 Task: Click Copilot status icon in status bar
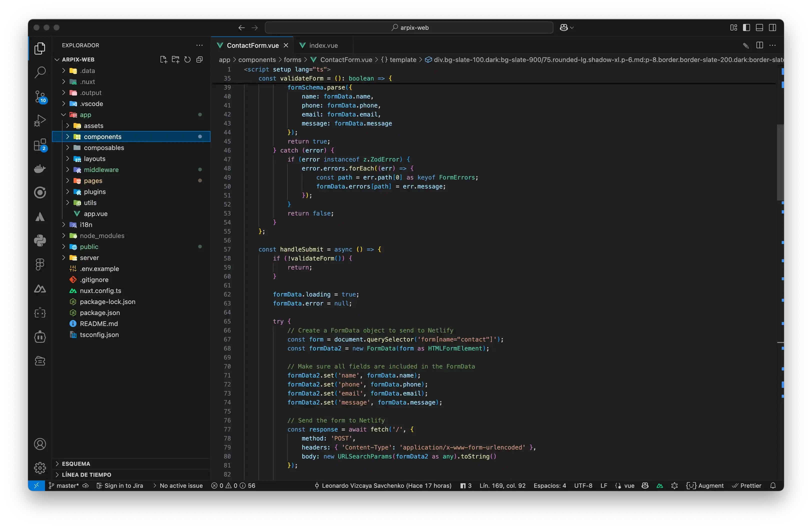coord(645,485)
